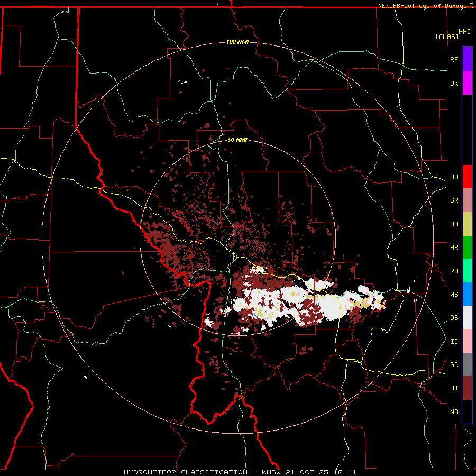Select the GR dusty-pink legend swatch

pos(467,200)
